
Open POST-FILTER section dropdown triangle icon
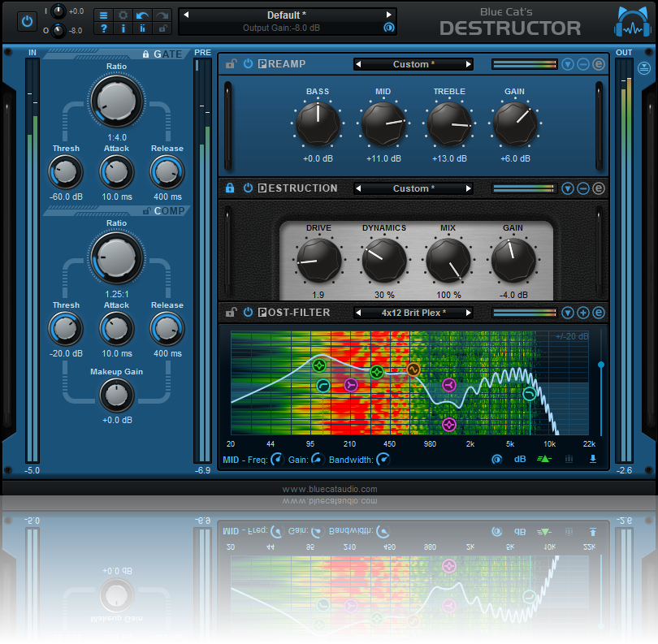click(568, 313)
